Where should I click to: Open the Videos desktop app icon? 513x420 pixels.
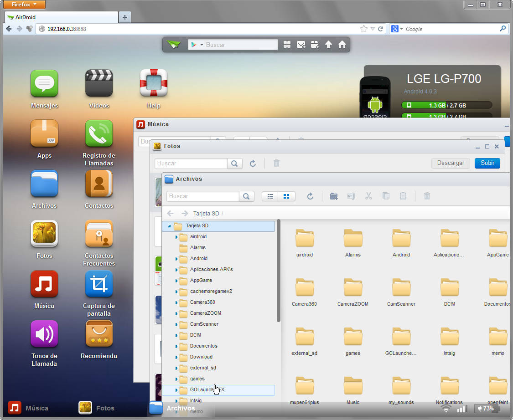click(x=99, y=83)
